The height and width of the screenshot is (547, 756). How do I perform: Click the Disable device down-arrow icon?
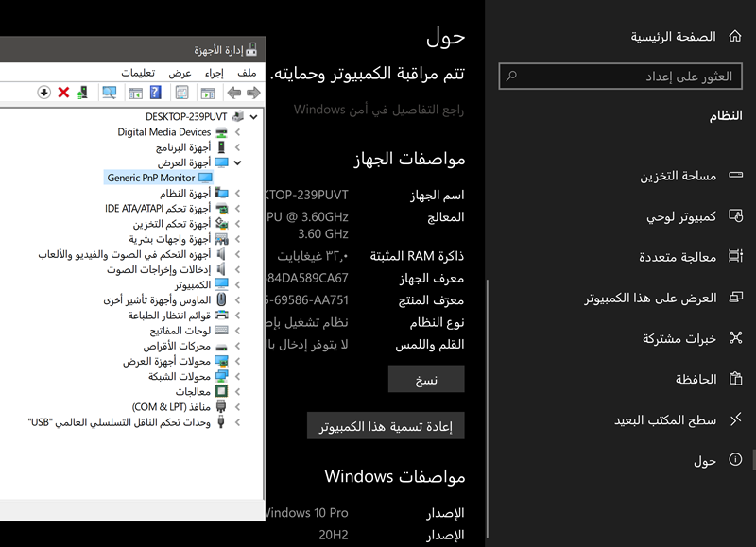(x=43, y=93)
